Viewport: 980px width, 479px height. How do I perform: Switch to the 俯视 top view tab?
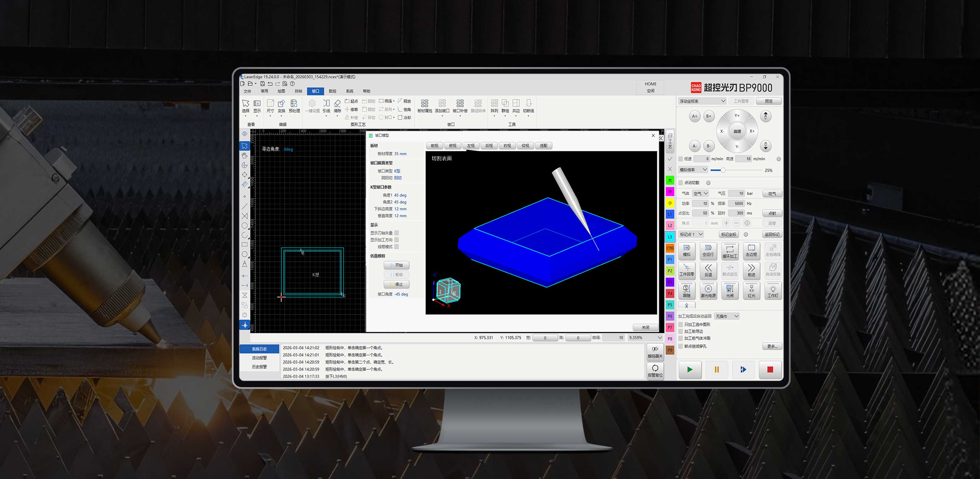tap(452, 146)
